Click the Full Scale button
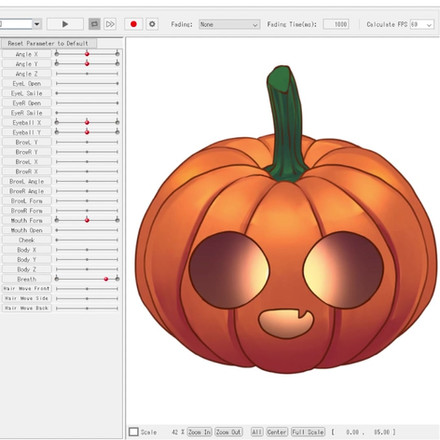Image resolution: width=440 pixels, height=440 pixels. 308,432
